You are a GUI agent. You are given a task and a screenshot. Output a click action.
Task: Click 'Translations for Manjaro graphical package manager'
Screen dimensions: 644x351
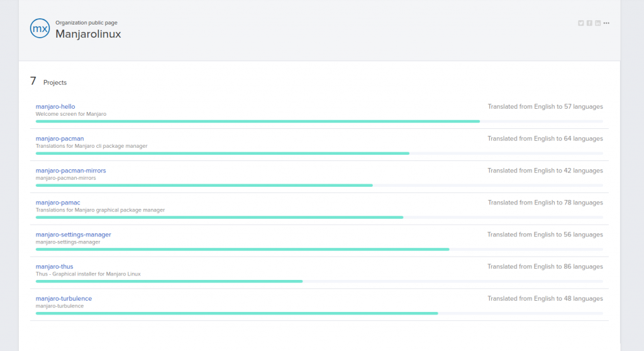click(x=100, y=210)
